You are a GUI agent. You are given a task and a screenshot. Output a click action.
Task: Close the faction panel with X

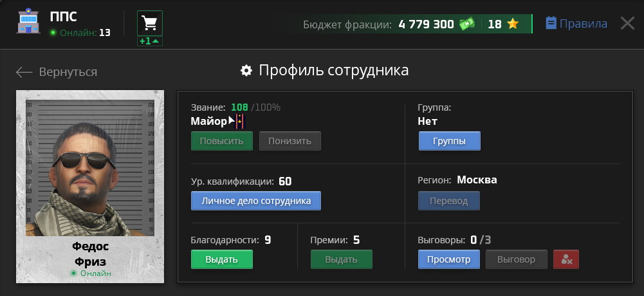627,23
